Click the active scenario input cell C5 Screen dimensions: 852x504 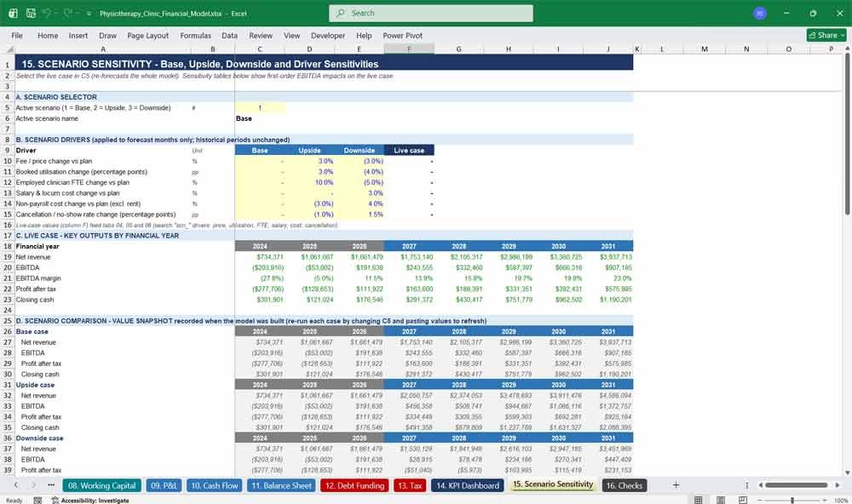tap(260, 107)
